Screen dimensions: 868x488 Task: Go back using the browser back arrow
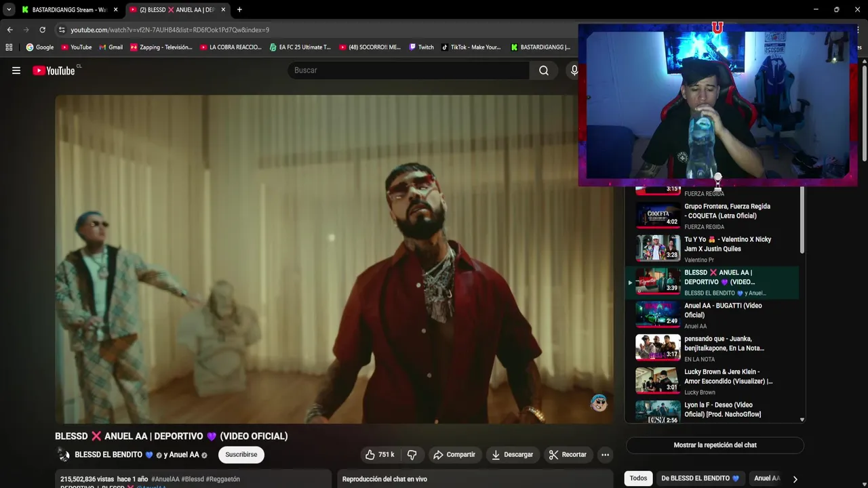pos(9,30)
